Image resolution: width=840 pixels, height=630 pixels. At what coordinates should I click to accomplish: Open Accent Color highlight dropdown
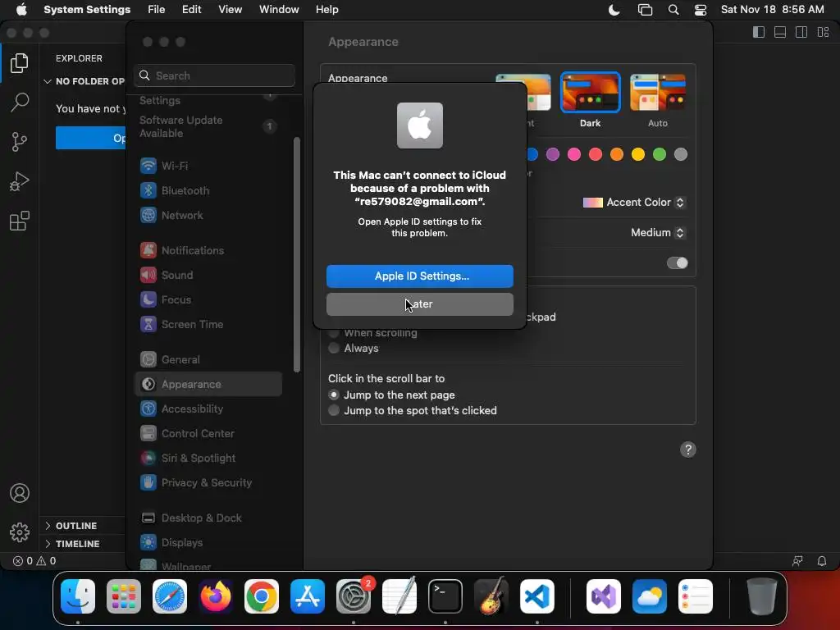(x=634, y=203)
